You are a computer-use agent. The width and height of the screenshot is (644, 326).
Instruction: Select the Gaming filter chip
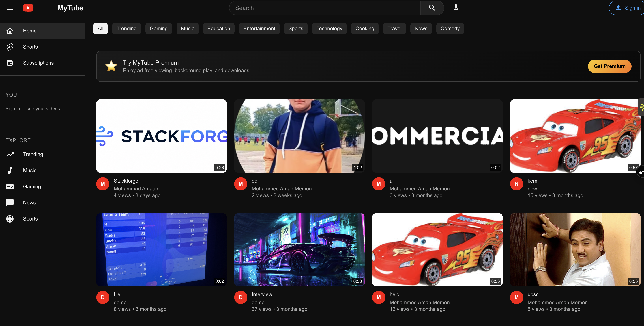click(x=158, y=29)
